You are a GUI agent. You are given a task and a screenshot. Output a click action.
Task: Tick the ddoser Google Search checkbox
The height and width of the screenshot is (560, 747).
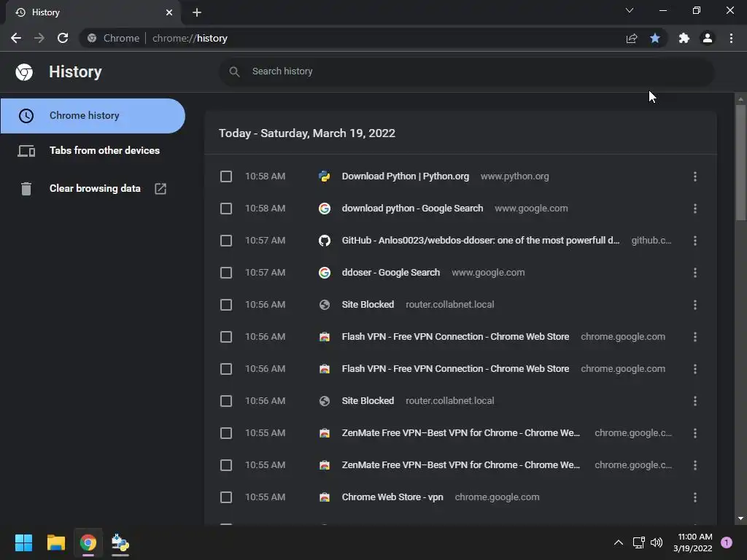[x=226, y=273]
